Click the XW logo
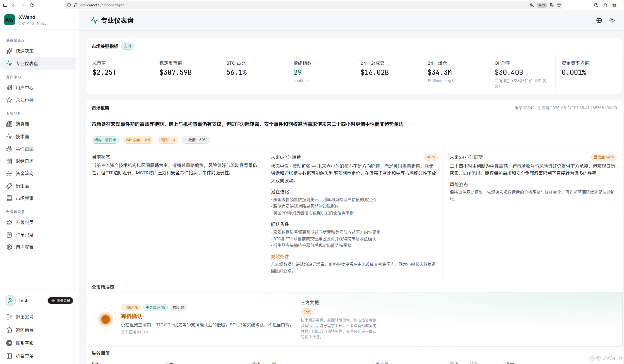The image size is (624, 364). 10,20
